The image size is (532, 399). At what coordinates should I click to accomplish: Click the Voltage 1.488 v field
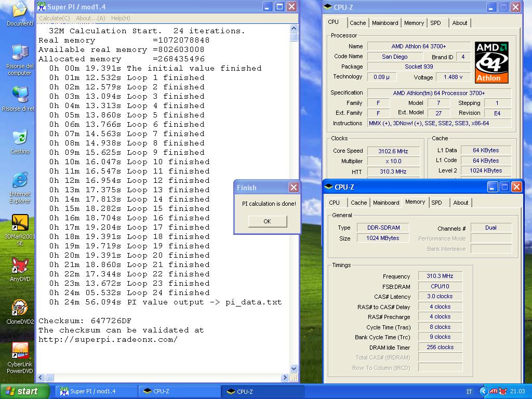click(x=453, y=77)
